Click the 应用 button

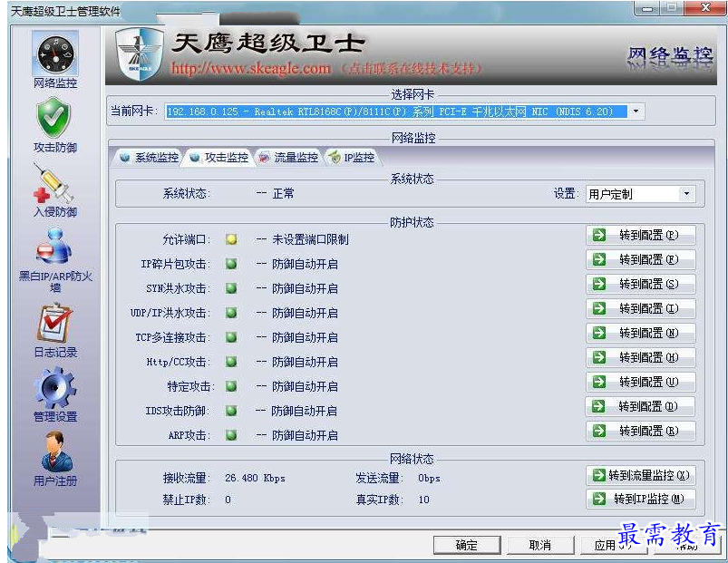click(613, 546)
